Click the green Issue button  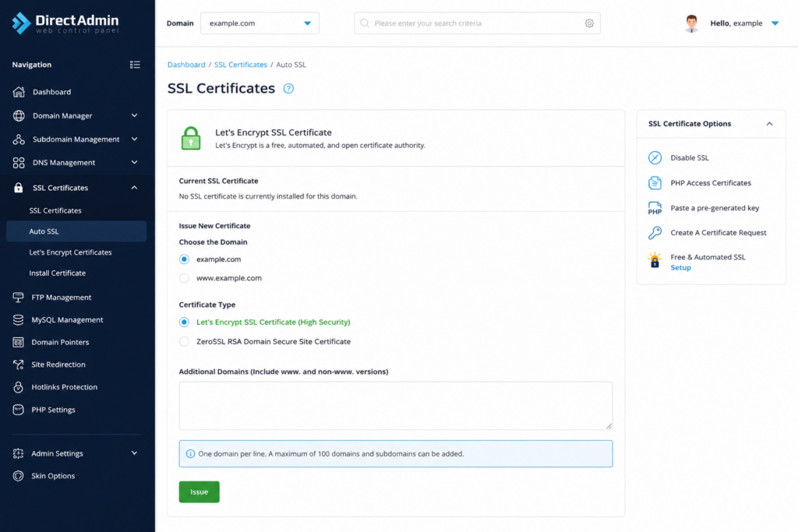point(199,491)
